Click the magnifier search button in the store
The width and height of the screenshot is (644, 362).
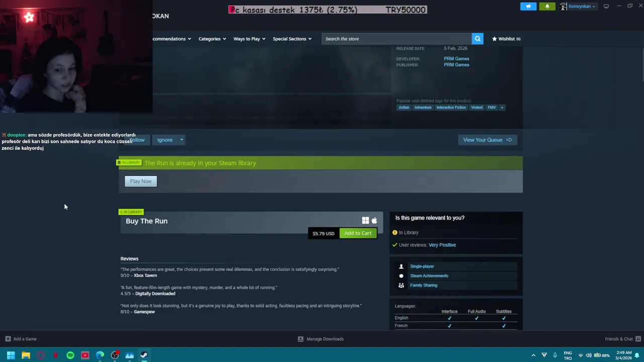pyautogui.click(x=477, y=39)
